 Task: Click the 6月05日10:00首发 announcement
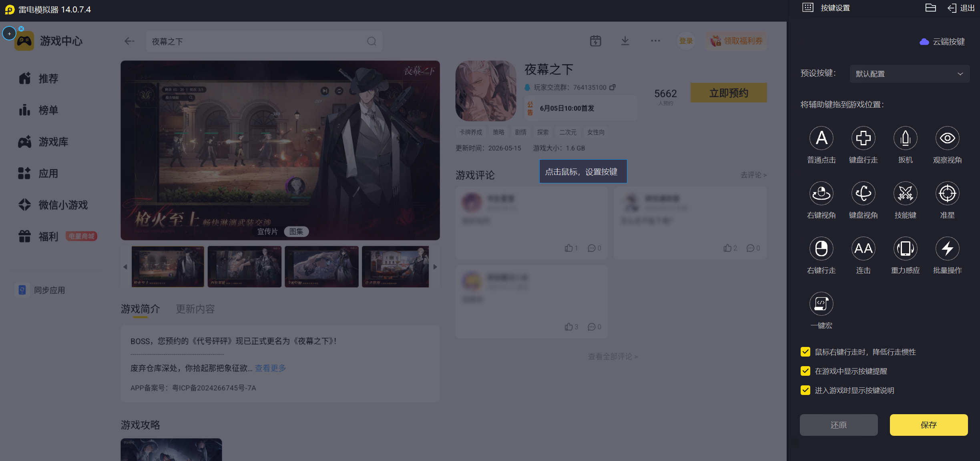click(x=581, y=108)
